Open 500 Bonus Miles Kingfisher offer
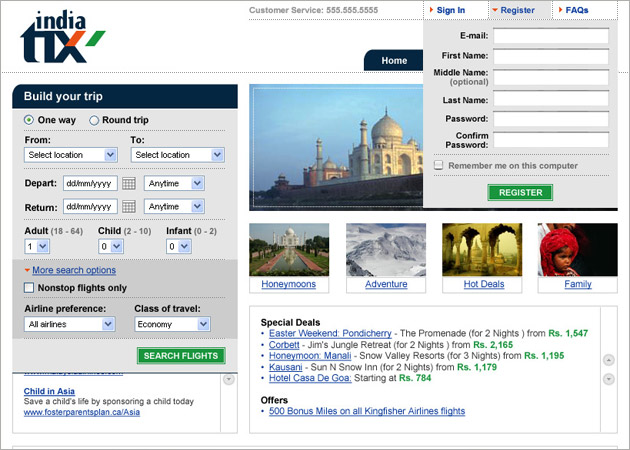The height and width of the screenshot is (450, 630). pos(367,411)
